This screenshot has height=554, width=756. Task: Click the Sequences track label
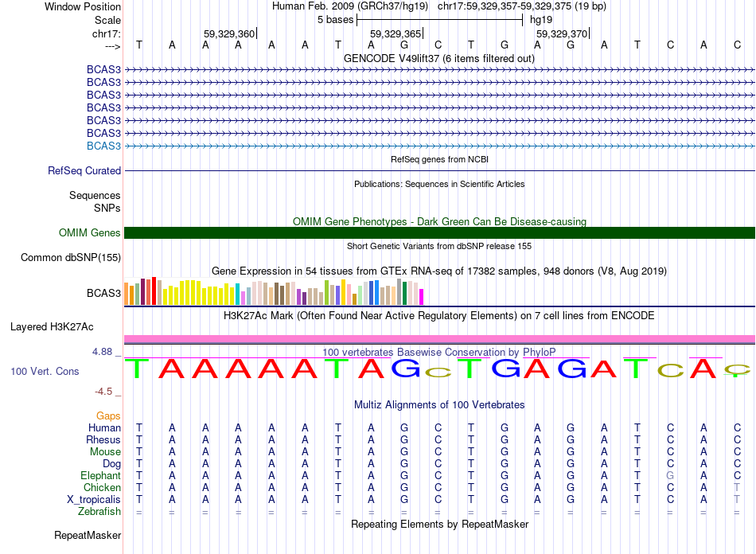[x=95, y=195]
